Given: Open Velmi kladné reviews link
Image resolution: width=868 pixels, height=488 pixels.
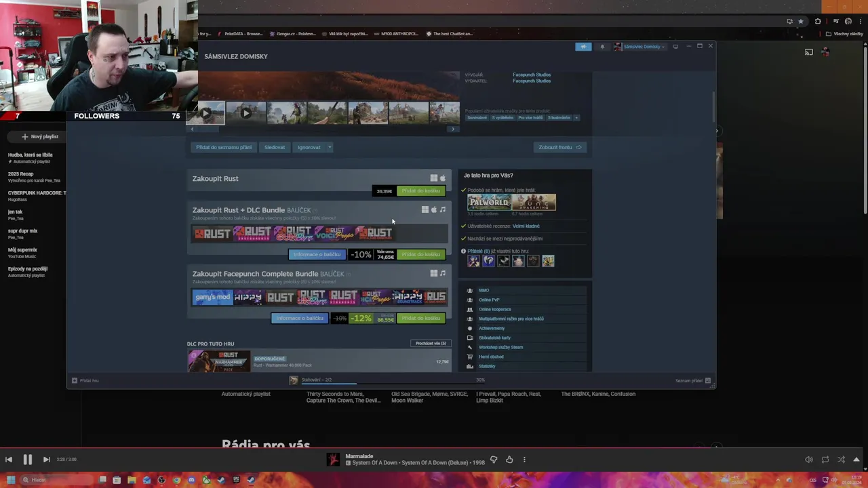Looking at the screenshot, I should click(x=526, y=226).
